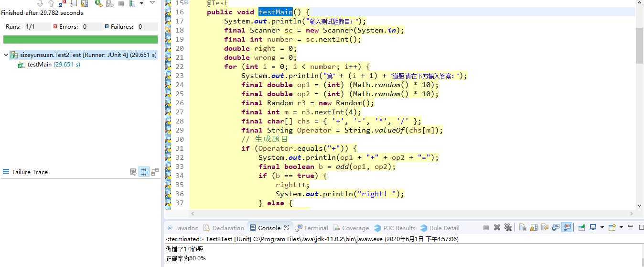644x267 pixels.
Task: Click annotation marker beside line 31
Action: 168,148
